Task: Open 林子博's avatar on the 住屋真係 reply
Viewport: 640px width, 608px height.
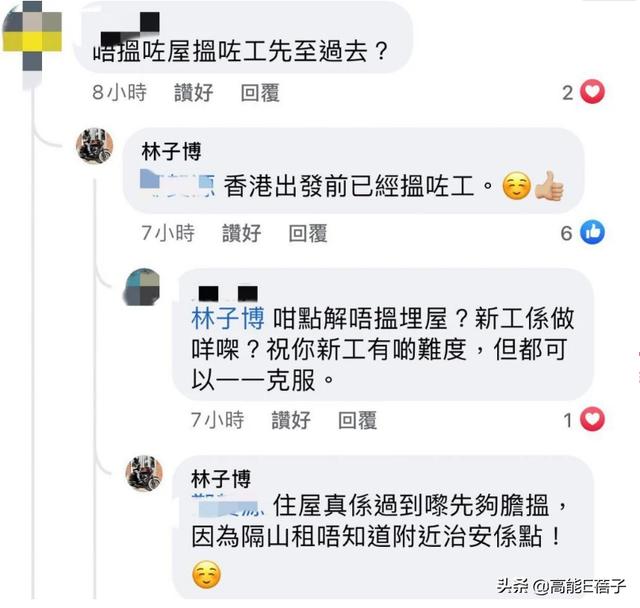Action: [x=144, y=473]
